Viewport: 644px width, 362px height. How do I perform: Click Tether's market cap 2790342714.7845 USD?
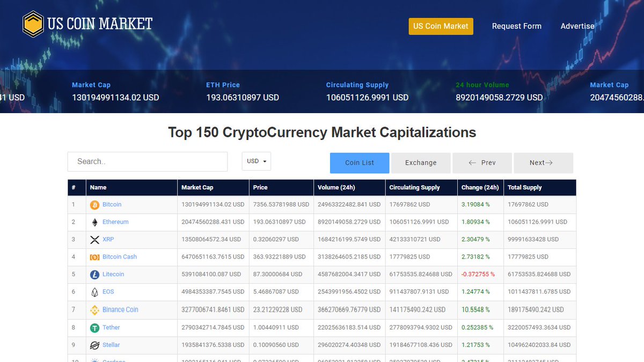coord(213,327)
